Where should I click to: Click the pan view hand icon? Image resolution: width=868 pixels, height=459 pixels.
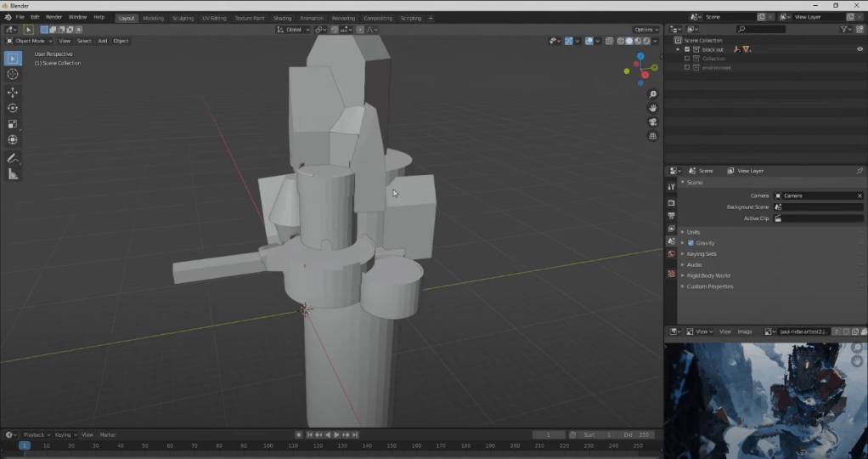tap(652, 108)
